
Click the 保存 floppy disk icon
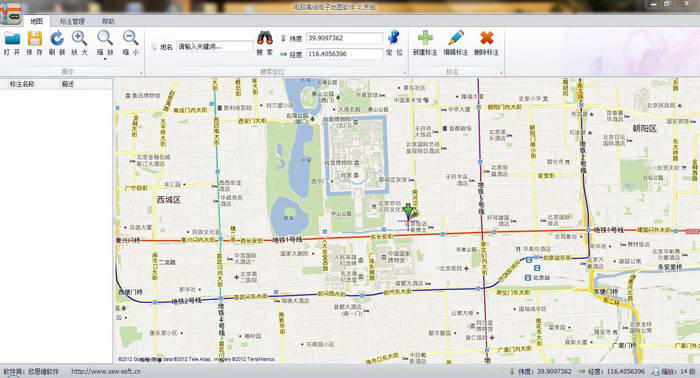(34, 39)
